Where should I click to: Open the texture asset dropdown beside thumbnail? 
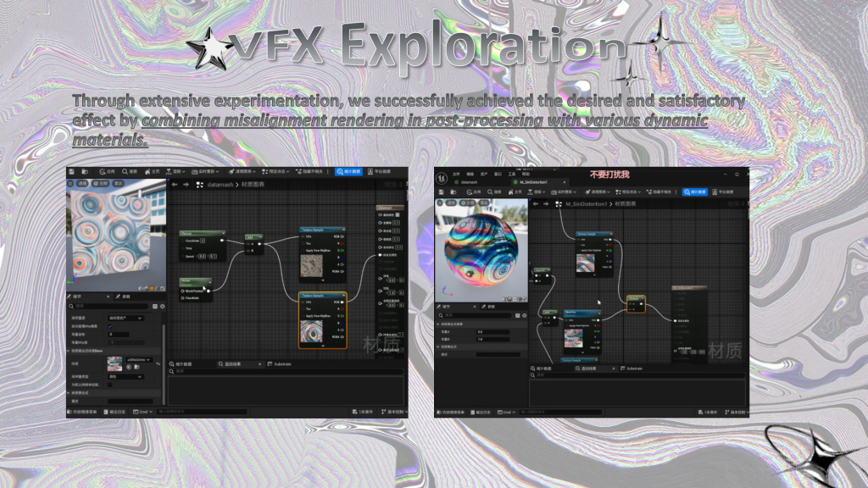point(138,359)
